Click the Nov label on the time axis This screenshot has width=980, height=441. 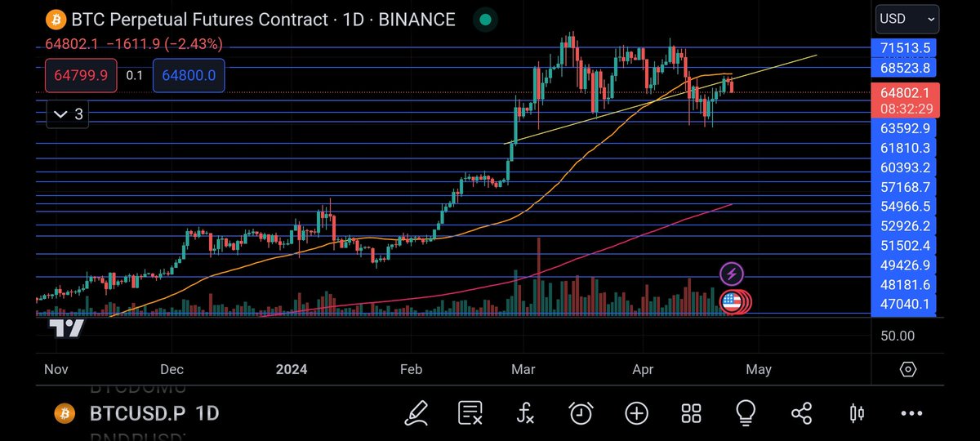point(56,369)
